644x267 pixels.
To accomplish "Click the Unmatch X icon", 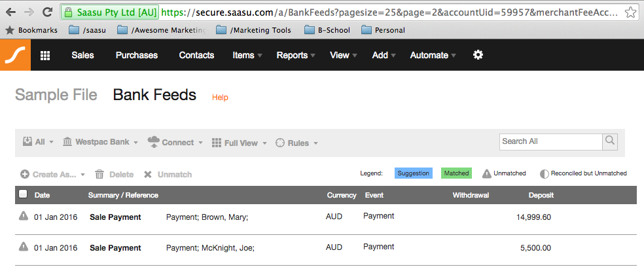I will click(x=148, y=175).
